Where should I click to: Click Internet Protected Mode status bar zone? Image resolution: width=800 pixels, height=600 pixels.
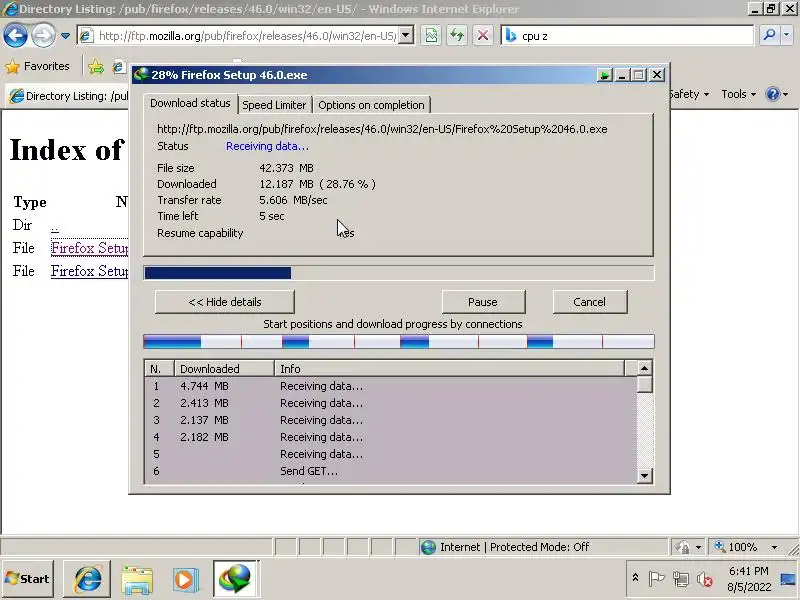pyautogui.click(x=543, y=547)
